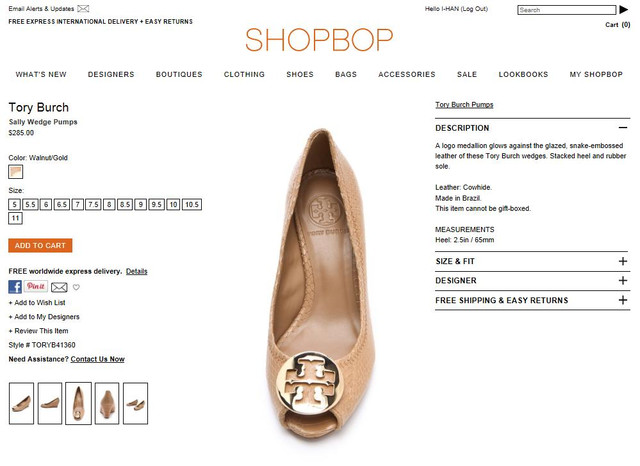This screenshot has height=466, width=640.
Task: Collapse the Description section
Action: click(x=622, y=128)
